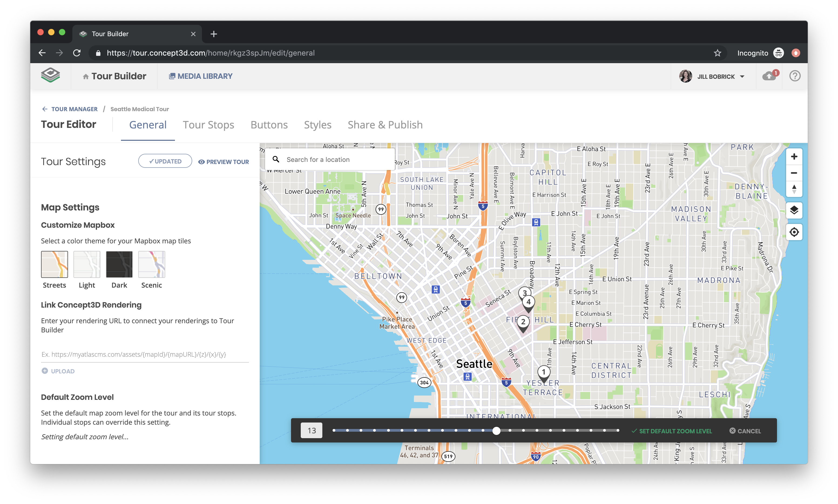Image resolution: width=838 pixels, height=504 pixels.
Task: Cancel the zoom level setting
Action: (745, 431)
